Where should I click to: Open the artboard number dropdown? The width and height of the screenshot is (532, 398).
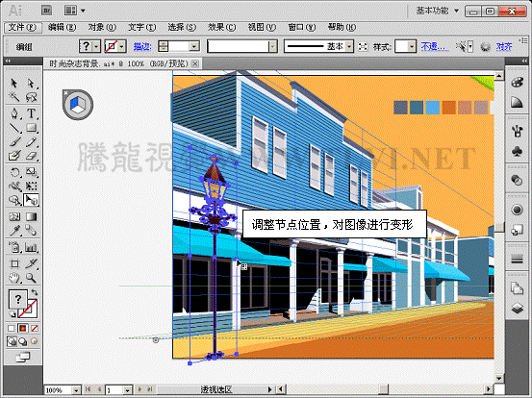pyautogui.click(x=127, y=390)
